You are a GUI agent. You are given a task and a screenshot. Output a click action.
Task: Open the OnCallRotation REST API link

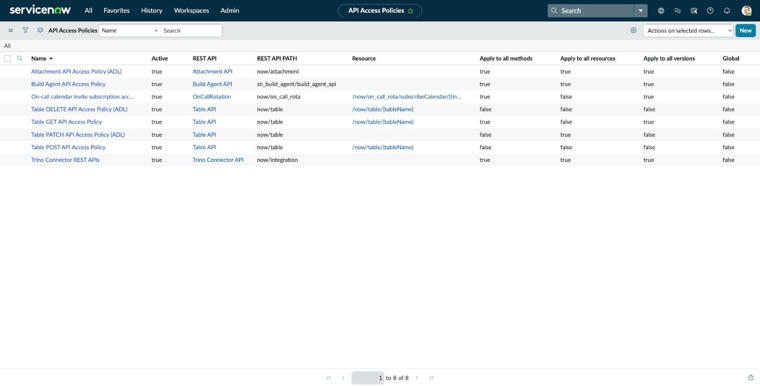coord(212,97)
